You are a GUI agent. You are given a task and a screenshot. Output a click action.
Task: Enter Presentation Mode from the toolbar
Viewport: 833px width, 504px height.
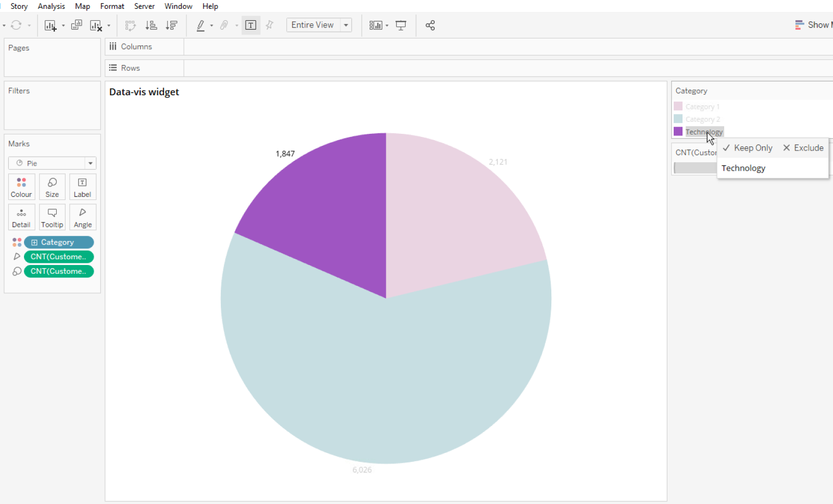tap(401, 24)
